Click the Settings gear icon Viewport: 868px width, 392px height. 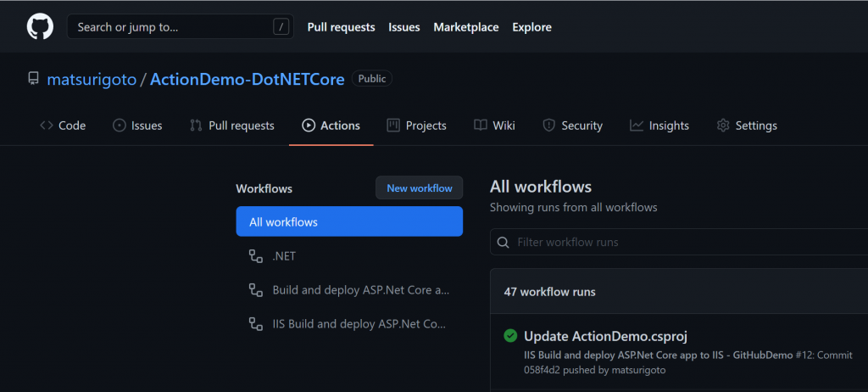pos(723,126)
